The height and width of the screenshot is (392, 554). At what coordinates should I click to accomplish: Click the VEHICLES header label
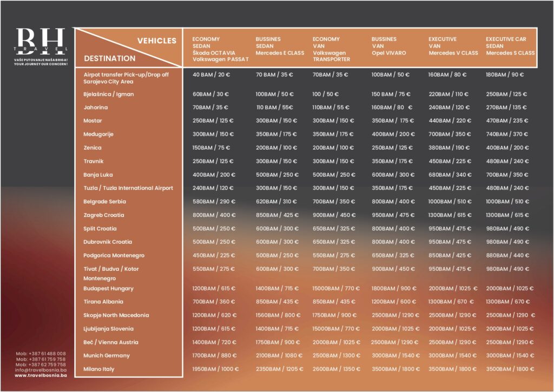pyautogui.click(x=156, y=41)
